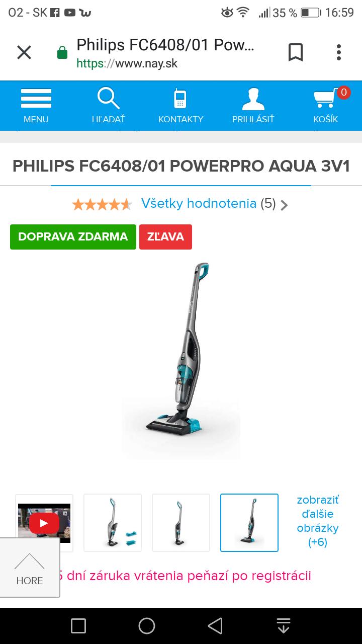View the green padlock site security info
The width and height of the screenshot is (362, 644).
tap(62, 53)
